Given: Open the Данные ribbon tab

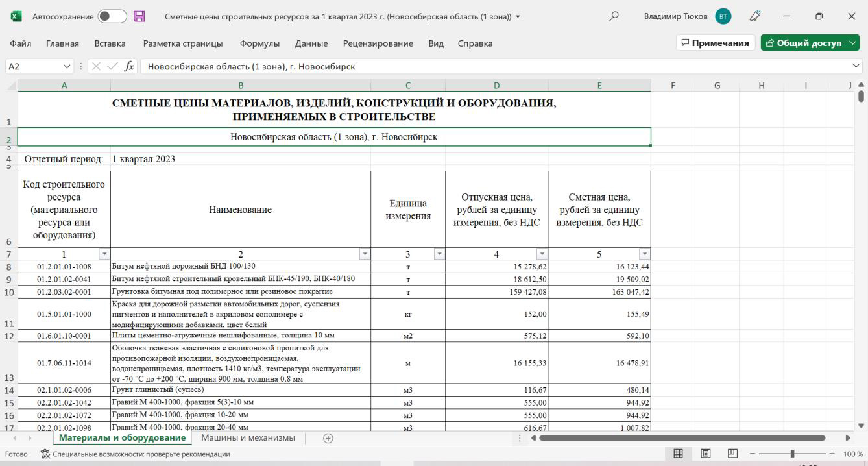Looking at the screenshot, I should (311, 43).
